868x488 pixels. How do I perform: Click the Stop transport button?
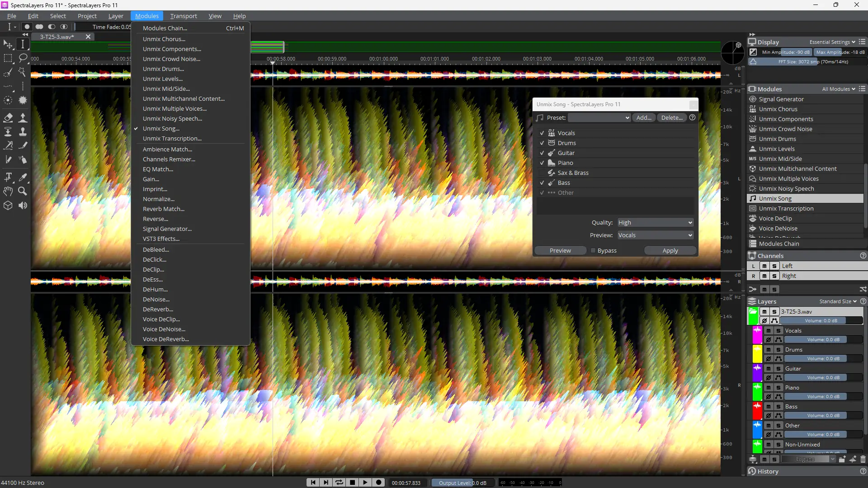pos(352,483)
